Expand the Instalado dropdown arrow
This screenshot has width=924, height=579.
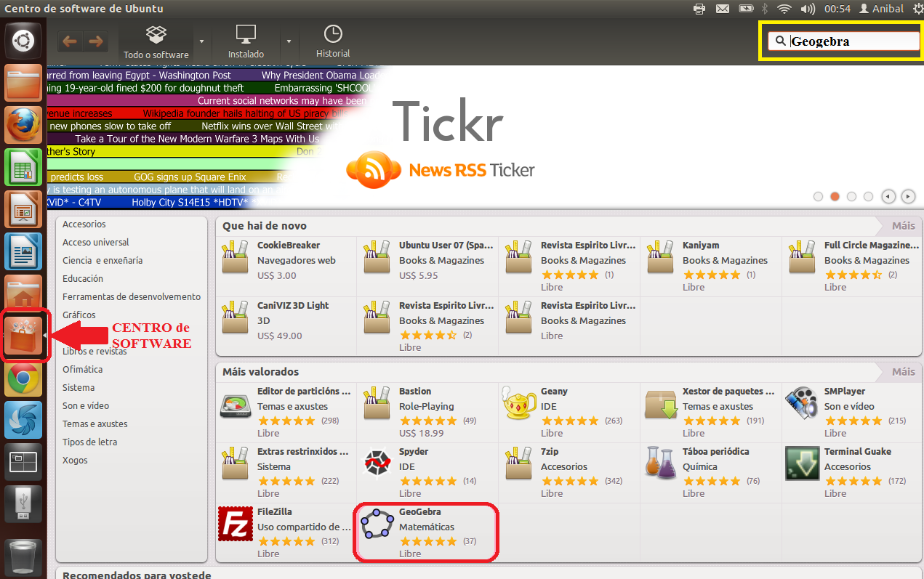pos(289,41)
